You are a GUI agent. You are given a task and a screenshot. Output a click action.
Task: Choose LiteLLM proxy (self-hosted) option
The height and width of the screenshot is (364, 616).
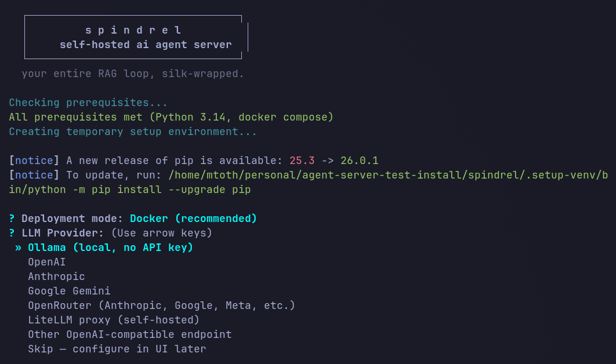coord(113,320)
